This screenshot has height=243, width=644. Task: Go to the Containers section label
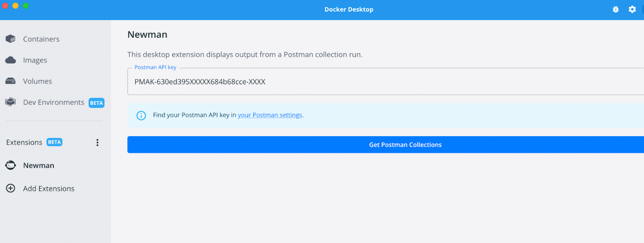click(41, 39)
